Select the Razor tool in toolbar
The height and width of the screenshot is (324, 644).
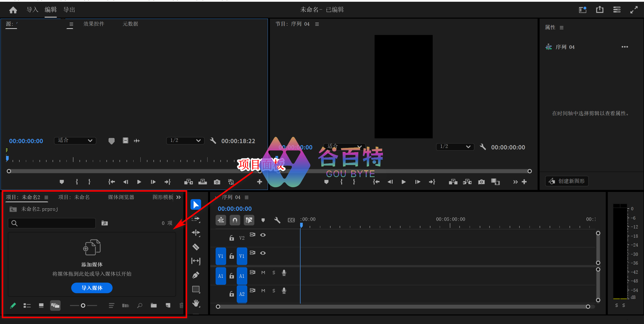pos(196,247)
